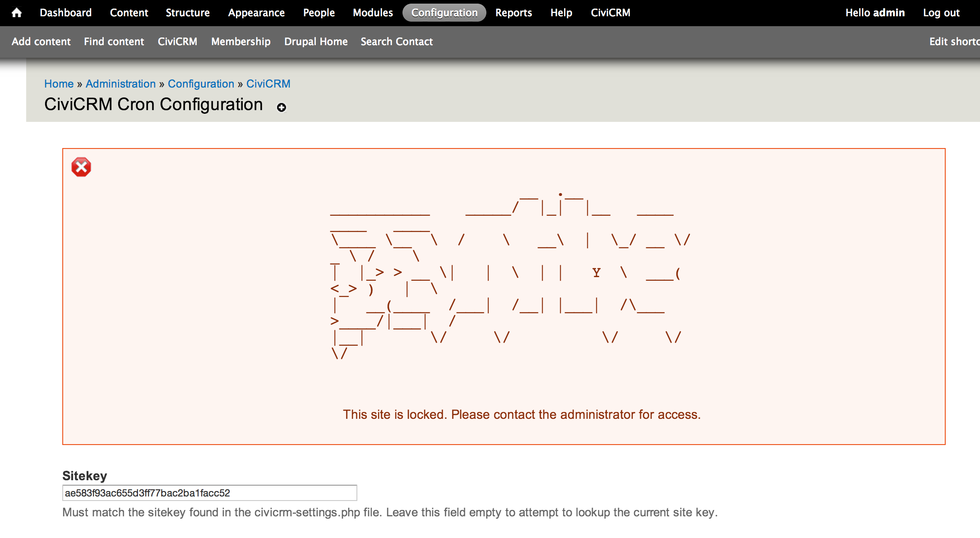The height and width of the screenshot is (538, 980).
Task: Open the Reports admin menu
Action: (513, 13)
